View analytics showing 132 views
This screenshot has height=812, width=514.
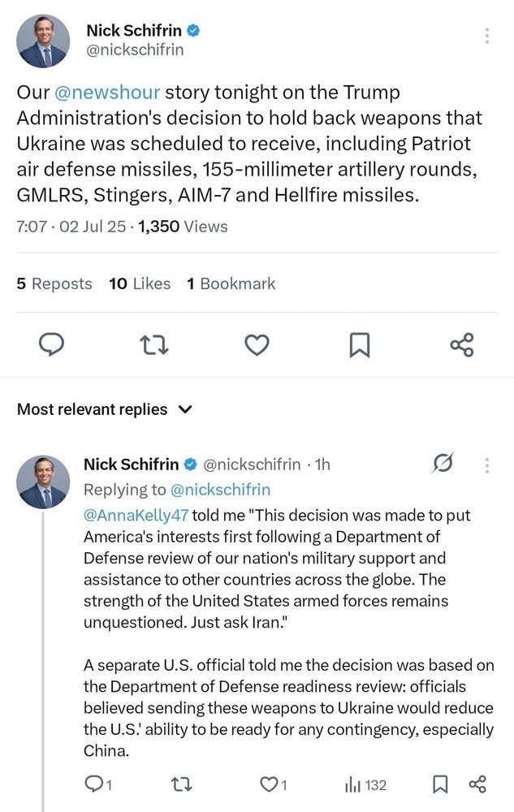click(x=365, y=784)
